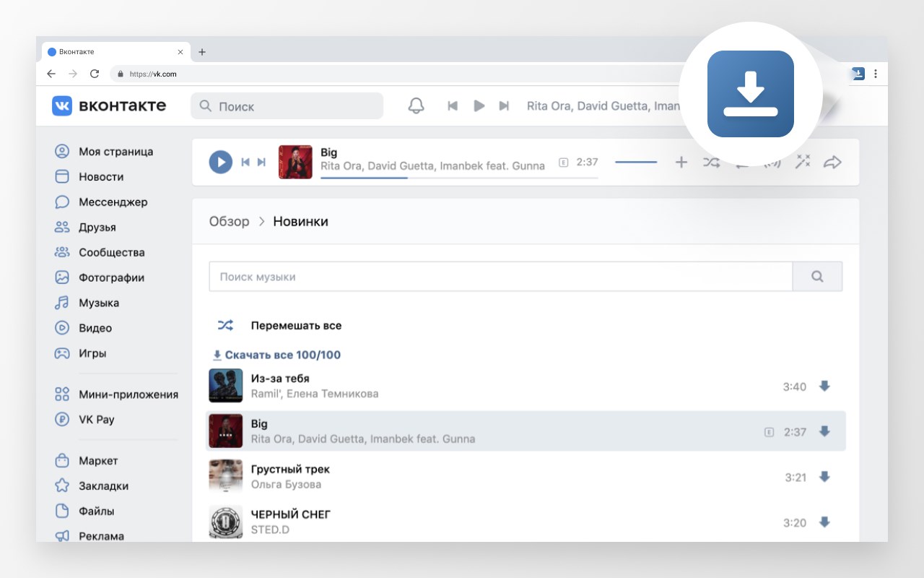Open Моя страница in sidebar
This screenshot has height=578, width=924.
(x=104, y=152)
